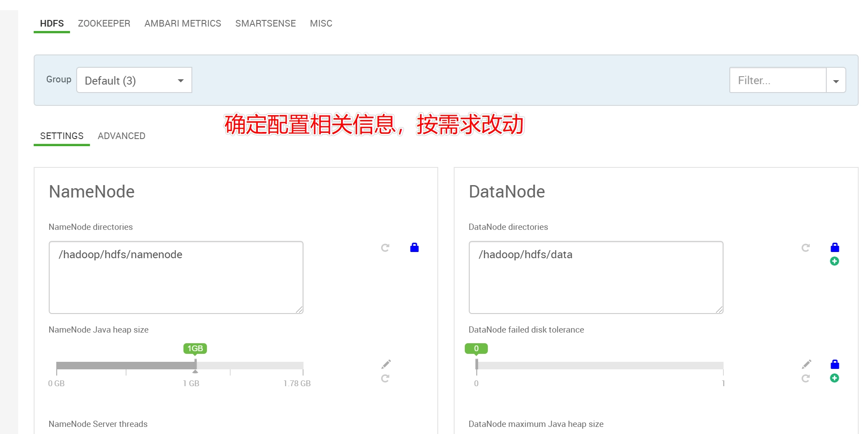This screenshot has width=868, height=434.
Task: Click green plus override icon for DataNode directories
Action: pyautogui.click(x=834, y=261)
